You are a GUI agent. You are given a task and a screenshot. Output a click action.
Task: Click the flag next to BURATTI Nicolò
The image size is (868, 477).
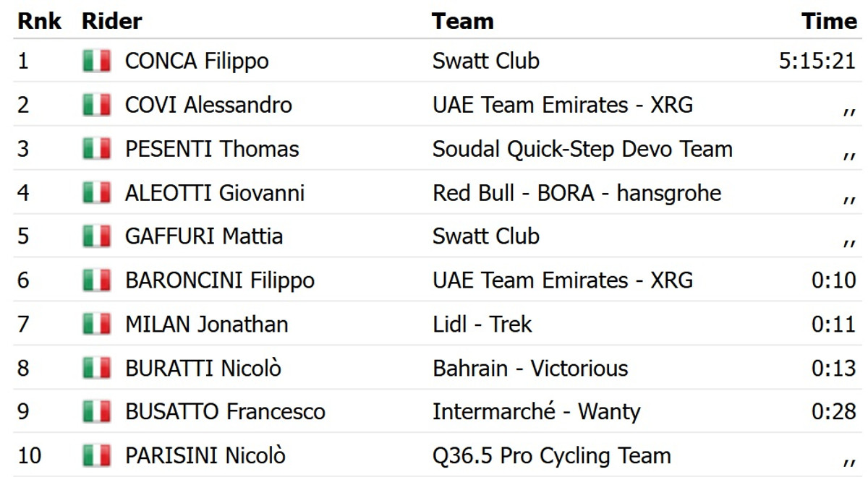pyautogui.click(x=97, y=369)
